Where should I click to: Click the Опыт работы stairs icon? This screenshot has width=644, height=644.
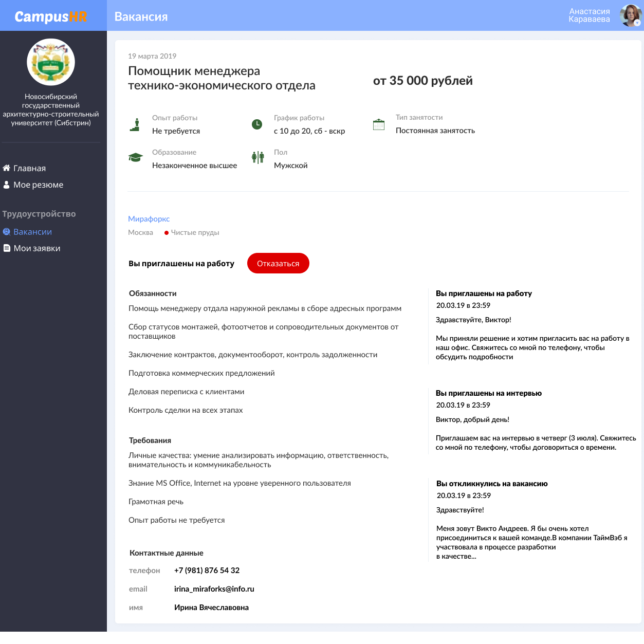pyautogui.click(x=135, y=125)
